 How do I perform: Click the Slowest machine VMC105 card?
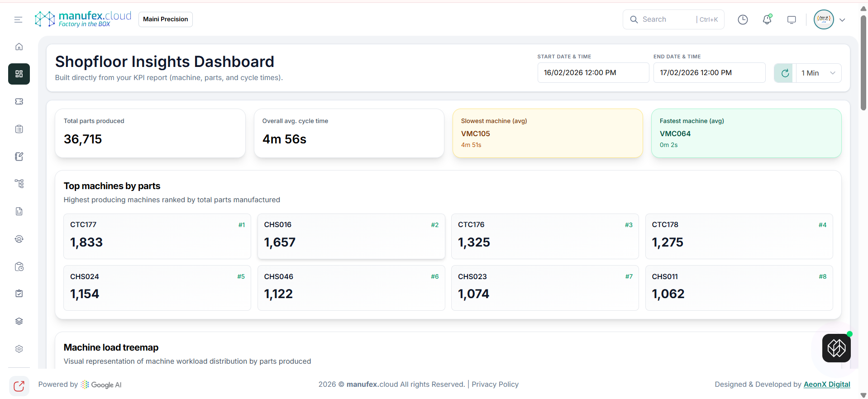click(x=548, y=133)
